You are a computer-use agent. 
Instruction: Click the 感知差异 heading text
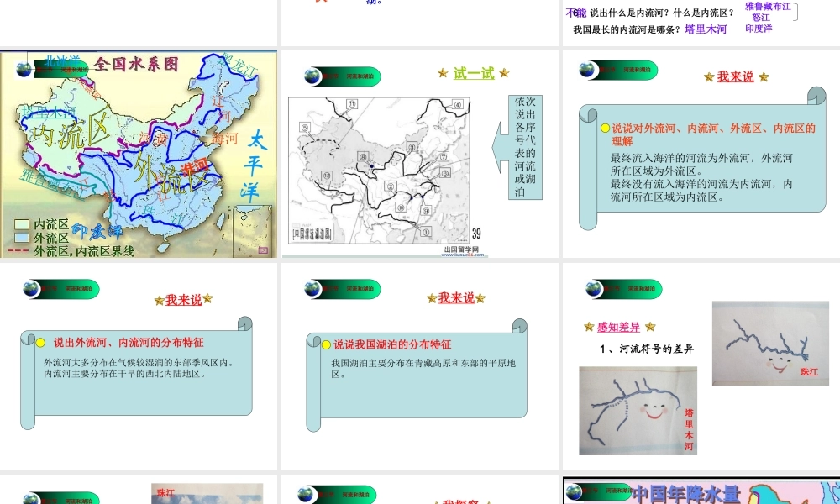tap(619, 328)
